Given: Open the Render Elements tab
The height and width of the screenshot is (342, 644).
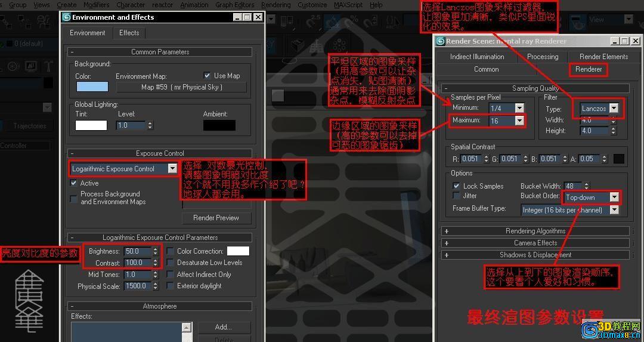Looking at the screenshot, I should [603, 57].
